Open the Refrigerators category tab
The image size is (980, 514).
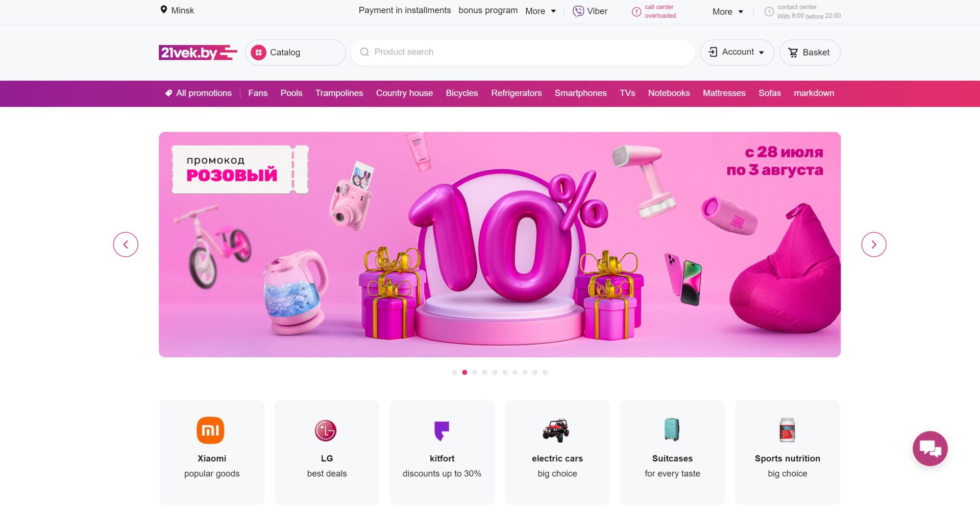(x=516, y=93)
